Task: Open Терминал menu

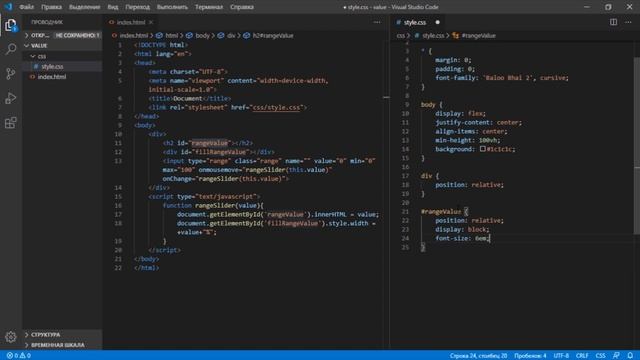Action: pos(209,7)
